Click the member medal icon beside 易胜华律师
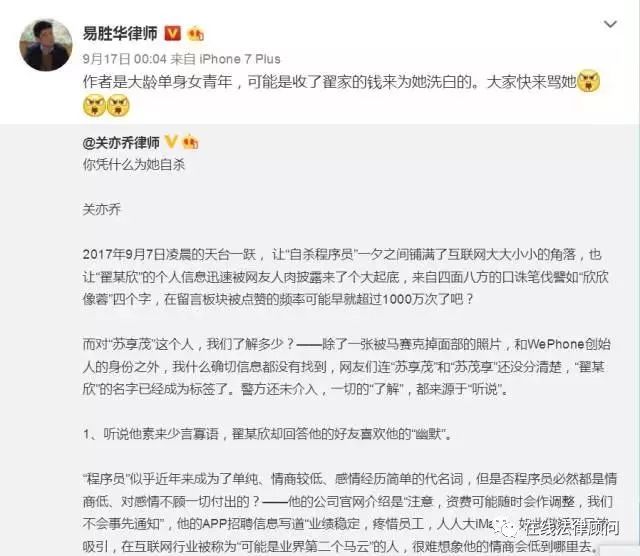 point(196,34)
